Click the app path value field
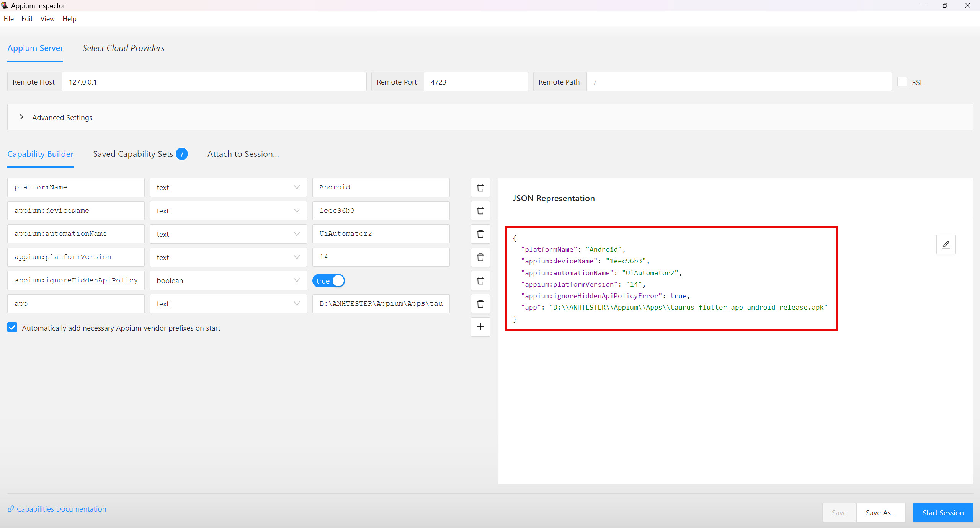 pyautogui.click(x=381, y=304)
